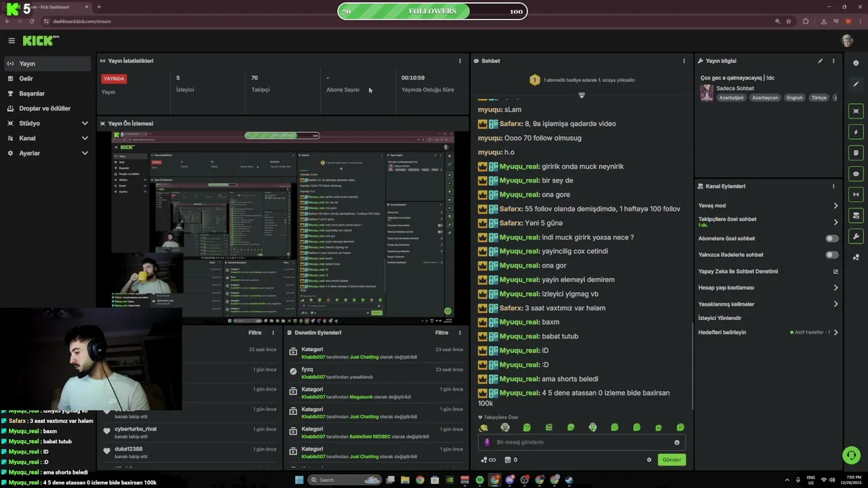The image size is (868, 488).
Task: Open Kanal Eylemleri panel three-dot menu
Action: coord(833,186)
